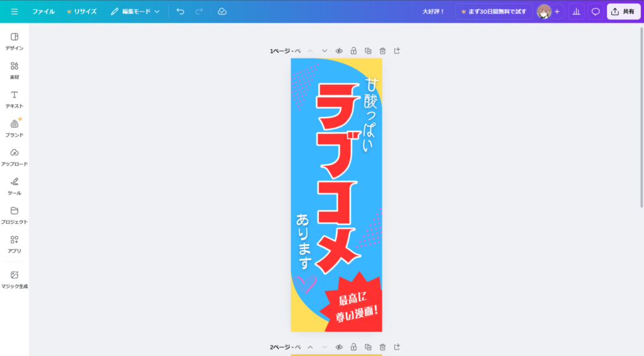The image size is (644, 356).
Task: Add a new page after page 2
Action: [397, 347]
